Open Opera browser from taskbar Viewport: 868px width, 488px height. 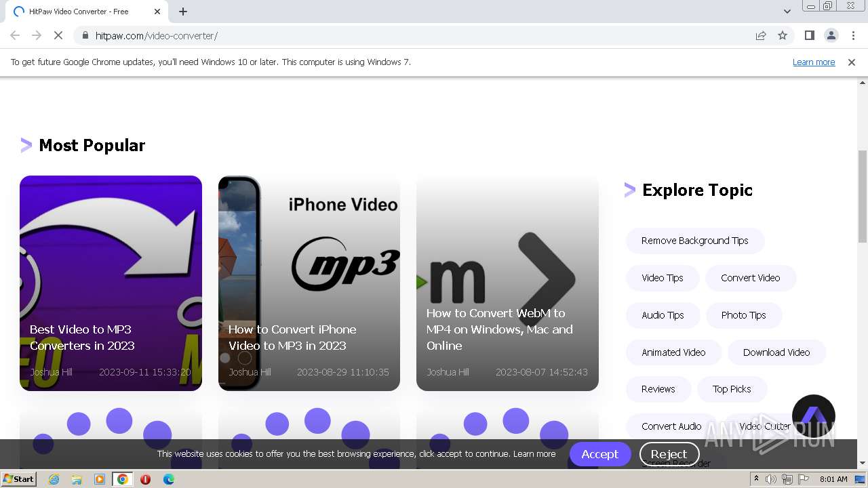pos(145,479)
